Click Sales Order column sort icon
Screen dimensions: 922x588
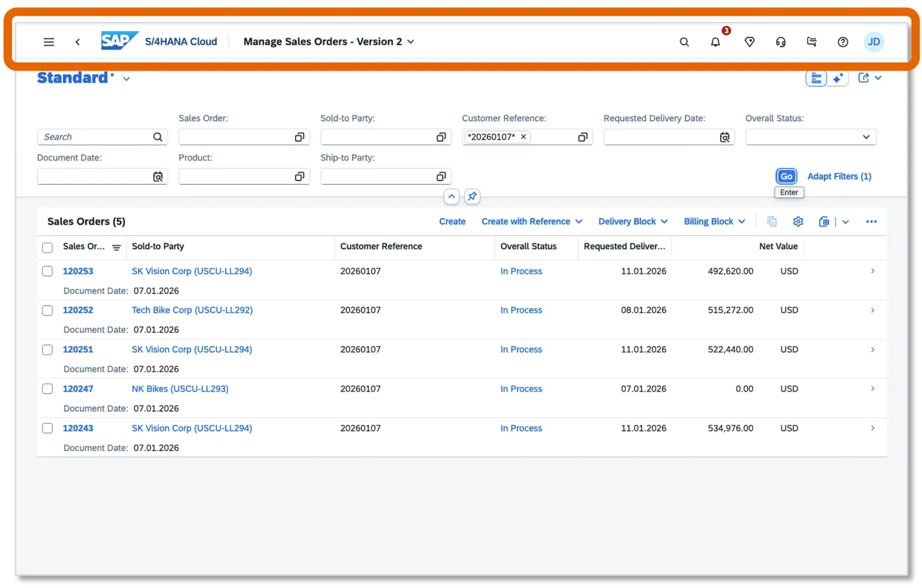coord(116,248)
